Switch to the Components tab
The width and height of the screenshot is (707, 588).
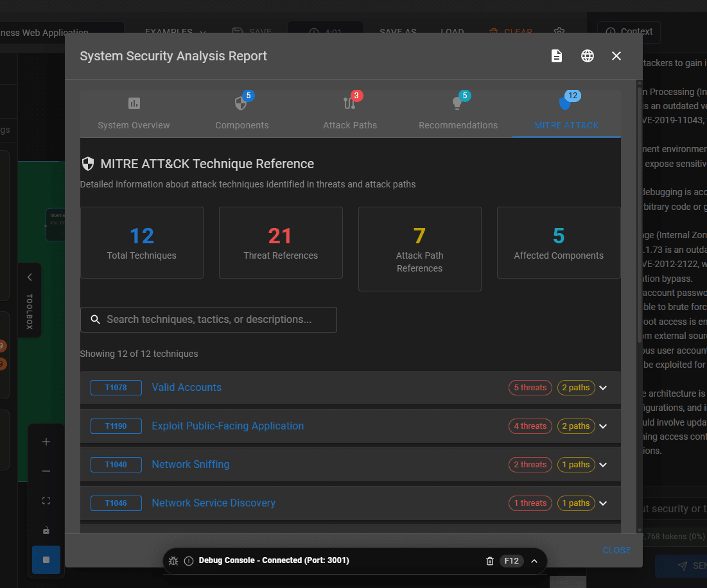click(x=241, y=114)
